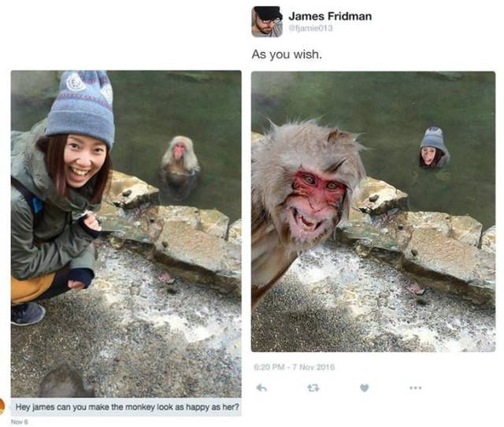Click the 'Nov 6' message date
The image size is (504, 427).
[x=19, y=421]
